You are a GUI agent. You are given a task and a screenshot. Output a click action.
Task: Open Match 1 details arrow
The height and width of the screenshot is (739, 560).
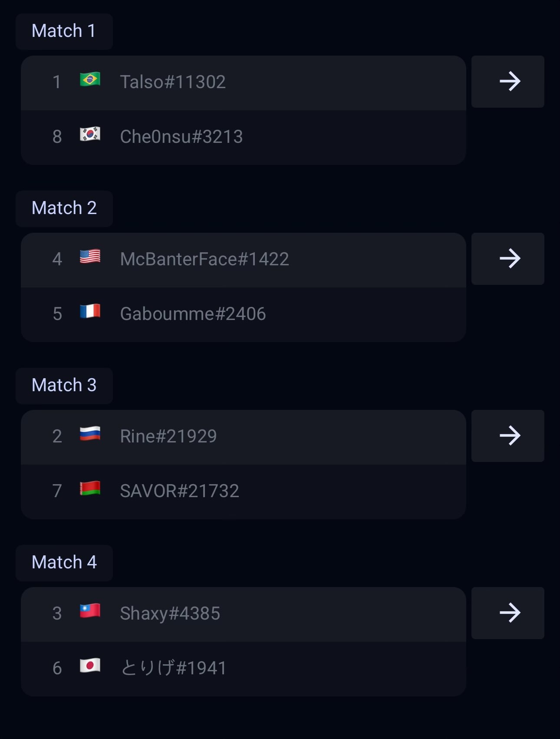point(508,82)
